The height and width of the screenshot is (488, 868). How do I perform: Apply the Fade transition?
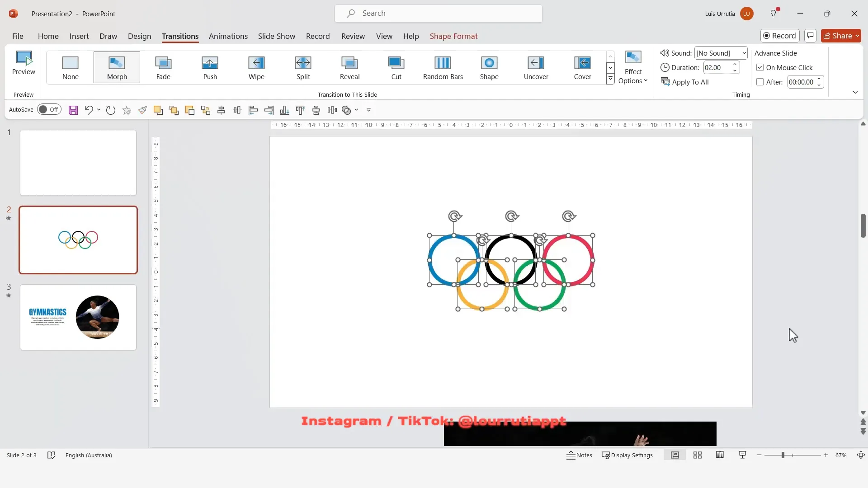coord(163,67)
